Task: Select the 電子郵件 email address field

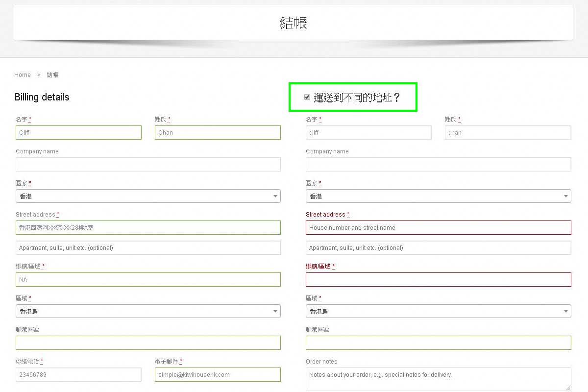Action: [x=218, y=374]
